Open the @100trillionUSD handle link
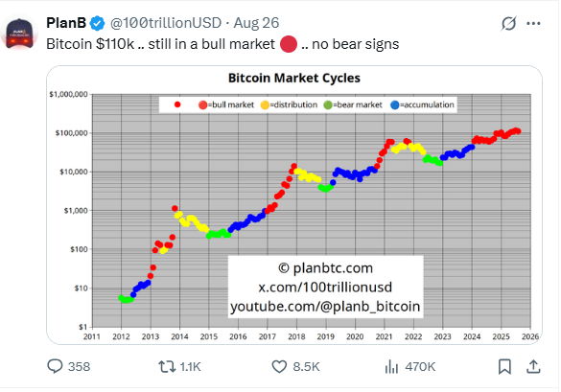Viewport: 561px width, 392px height. coord(166,23)
